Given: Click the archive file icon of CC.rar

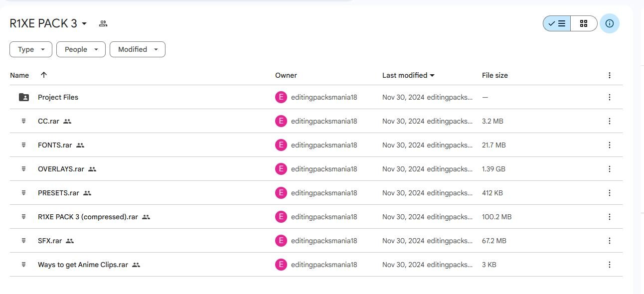Looking at the screenshot, I should click(23, 121).
